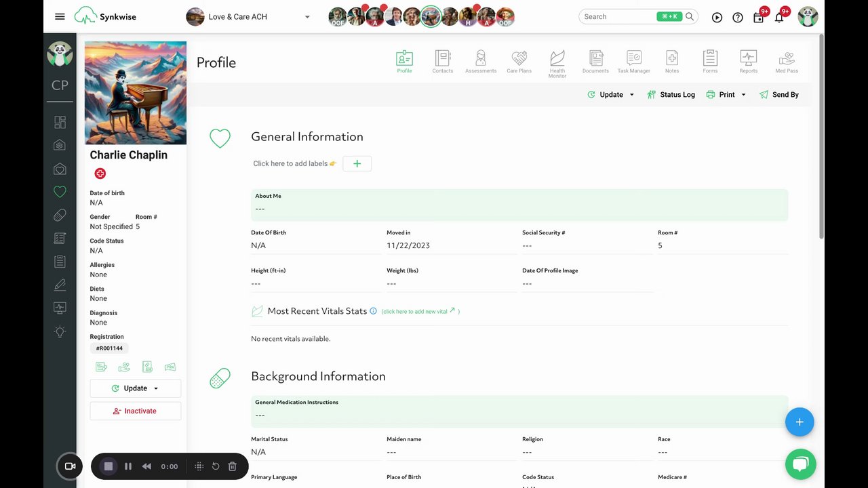Click the About Me field

click(519, 205)
